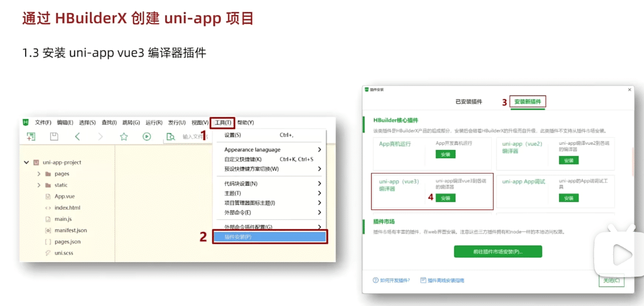Click the static folder icon
The image size is (644, 306).
click(x=48, y=185)
